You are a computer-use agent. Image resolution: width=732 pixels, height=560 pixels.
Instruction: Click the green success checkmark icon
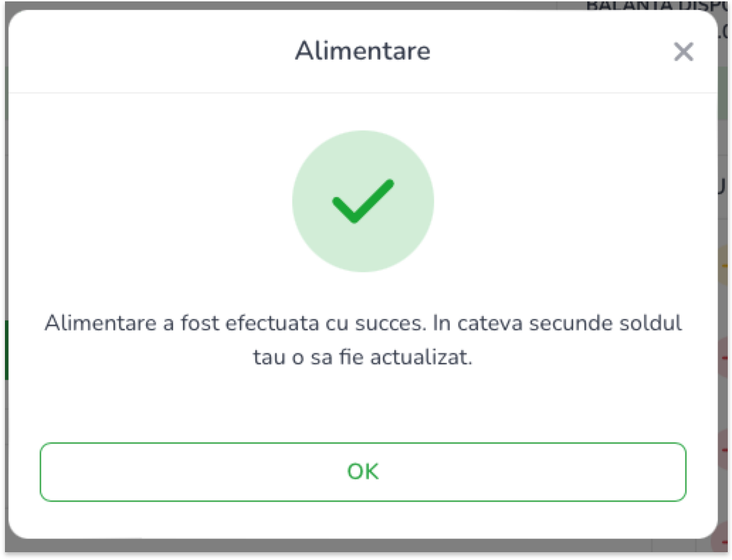point(362,201)
